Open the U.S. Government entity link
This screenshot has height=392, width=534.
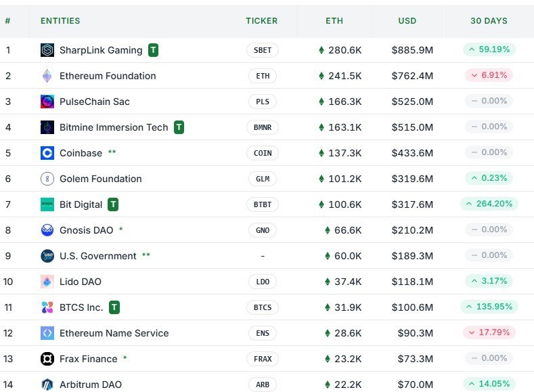[x=97, y=256]
